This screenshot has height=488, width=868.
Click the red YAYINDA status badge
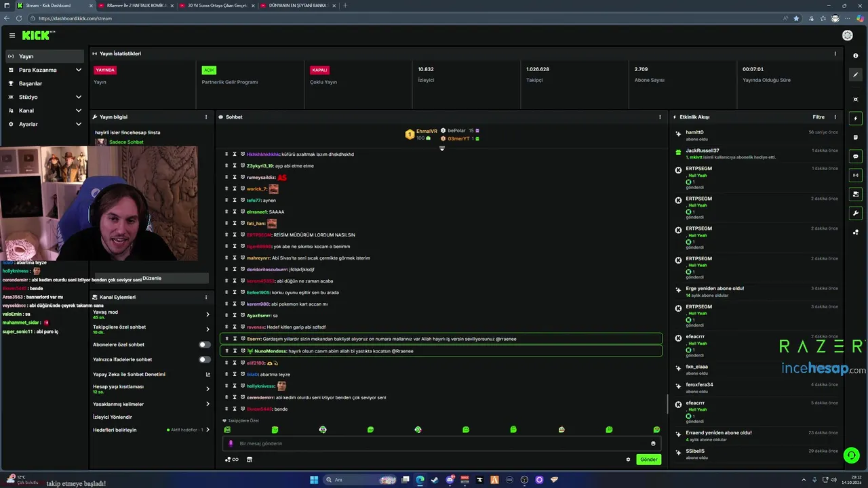(x=105, y=70)
